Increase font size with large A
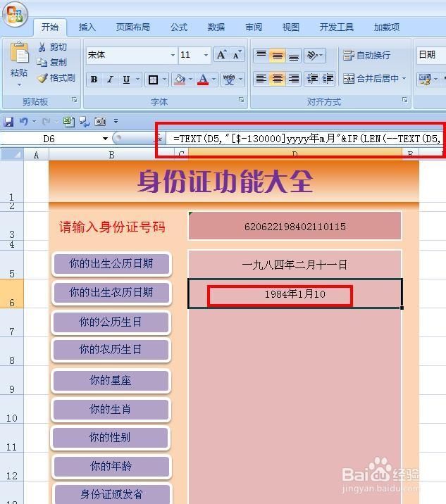The image size is (446, 504). tap(221, 55)
